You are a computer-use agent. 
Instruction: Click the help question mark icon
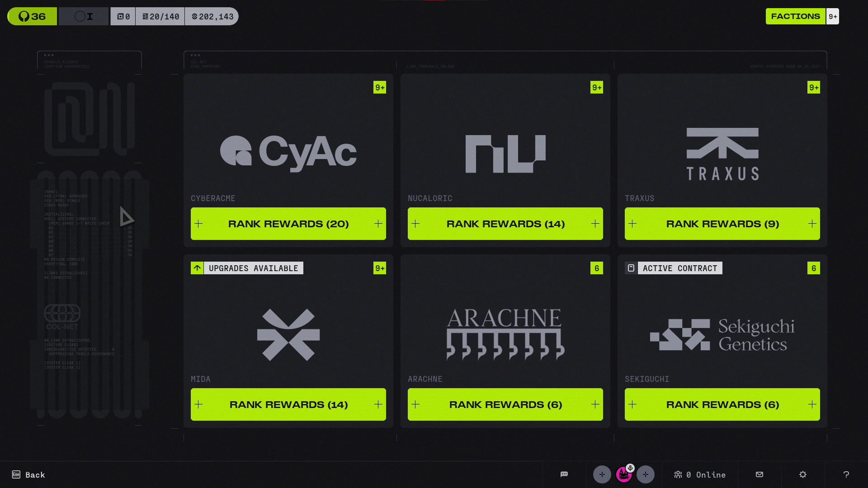[846, 474]
